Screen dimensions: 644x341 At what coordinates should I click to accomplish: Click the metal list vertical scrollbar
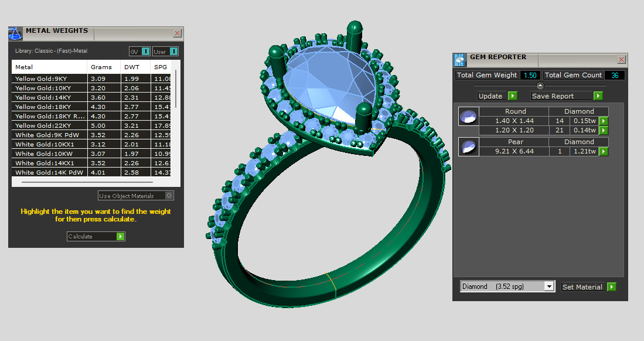(176, 88)
